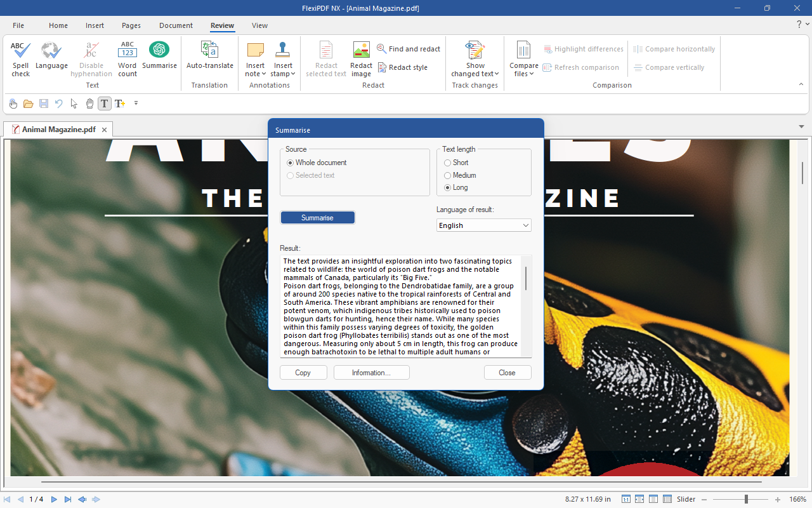812x508 pixels.
Task: Activate the Text edit tool in the quick toolbar
Action: [x=104, y=104]
